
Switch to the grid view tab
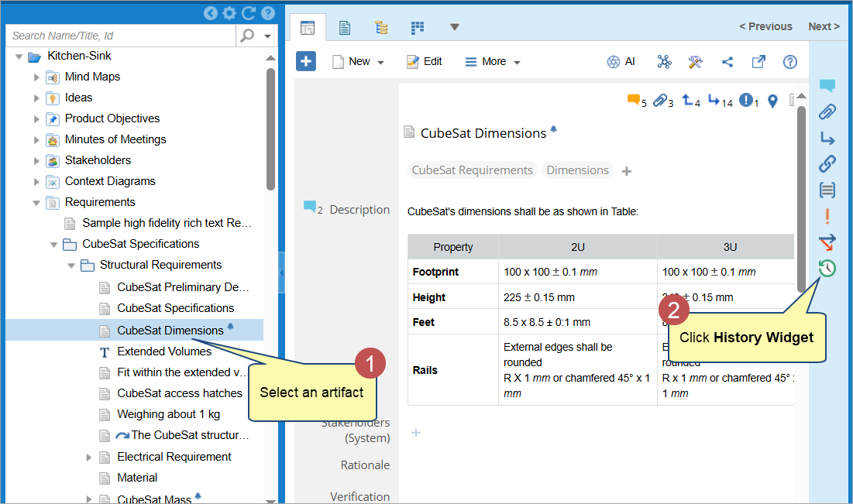pos(418,27)
